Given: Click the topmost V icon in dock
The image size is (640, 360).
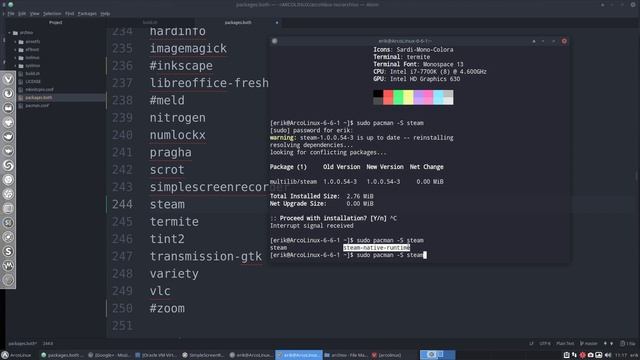Looking at the screenshot, I should pos(8,79).
